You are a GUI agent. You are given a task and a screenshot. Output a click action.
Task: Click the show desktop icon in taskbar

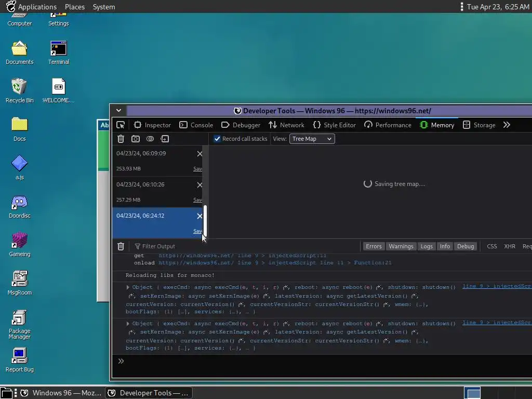click(x=6, y=393)
